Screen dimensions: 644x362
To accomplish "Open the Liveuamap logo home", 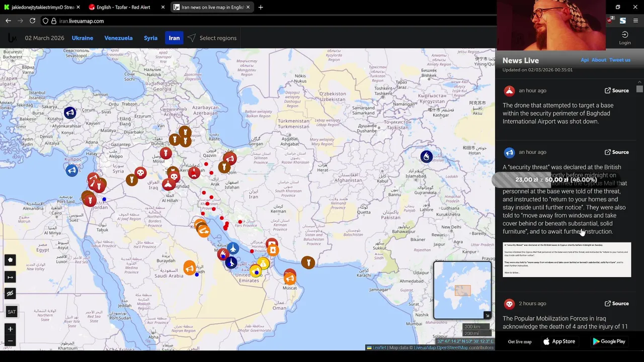I will tap(12, 38).
